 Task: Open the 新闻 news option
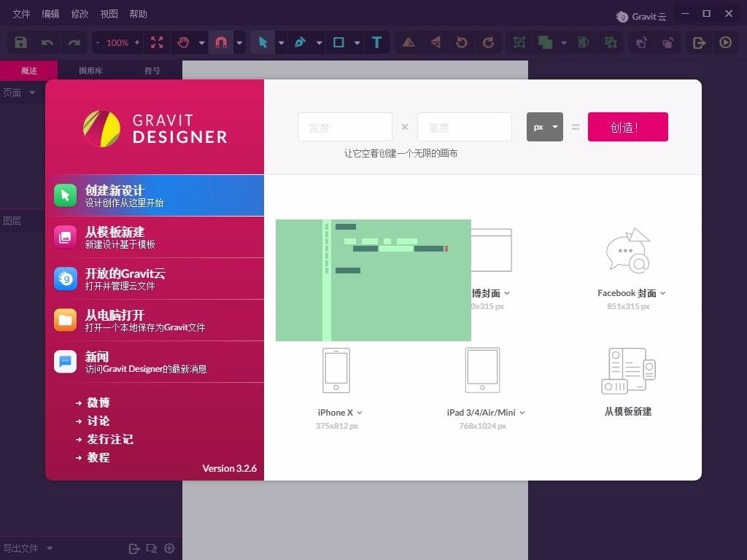[155, 362]
